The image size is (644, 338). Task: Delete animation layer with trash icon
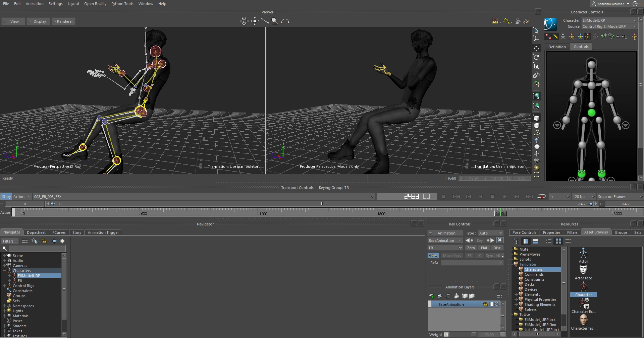tap(448, 296)
